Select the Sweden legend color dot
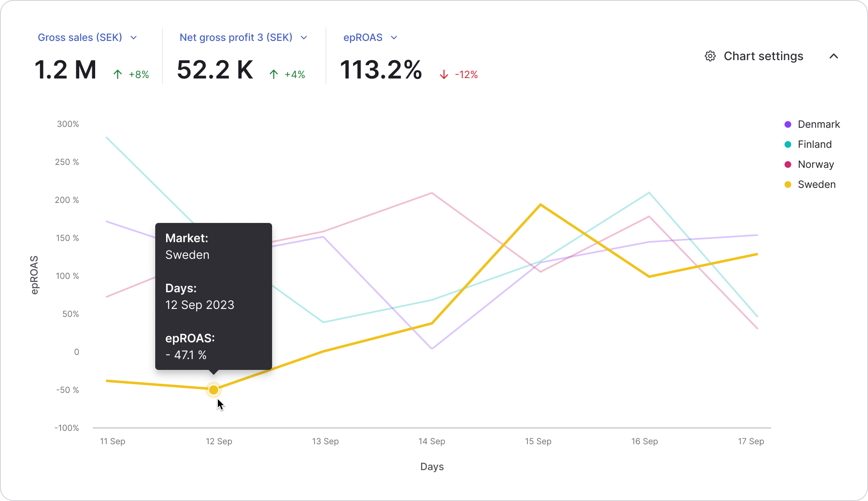Image resolution: width=868 pixels, height=501 pixels. (787, 184)
